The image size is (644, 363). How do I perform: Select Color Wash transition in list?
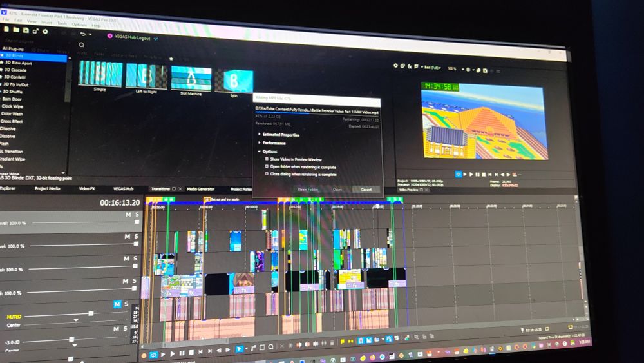point(12,114)
